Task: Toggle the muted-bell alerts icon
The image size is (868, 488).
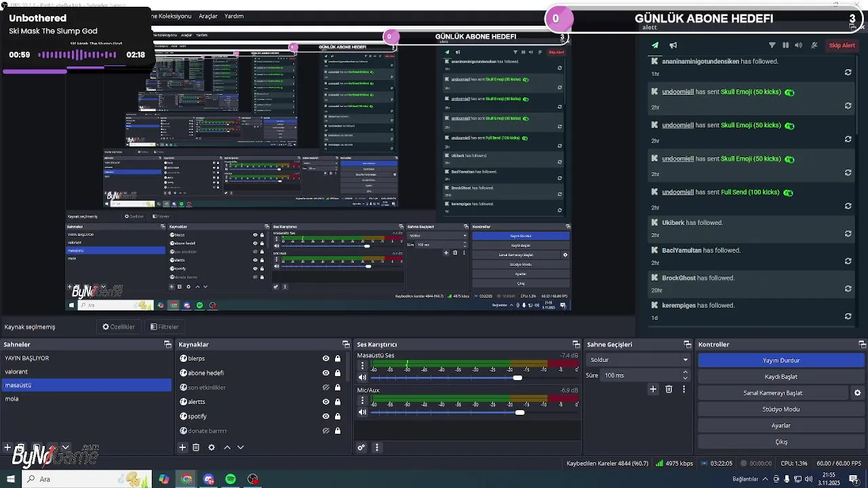Action: tap(814, 45)
